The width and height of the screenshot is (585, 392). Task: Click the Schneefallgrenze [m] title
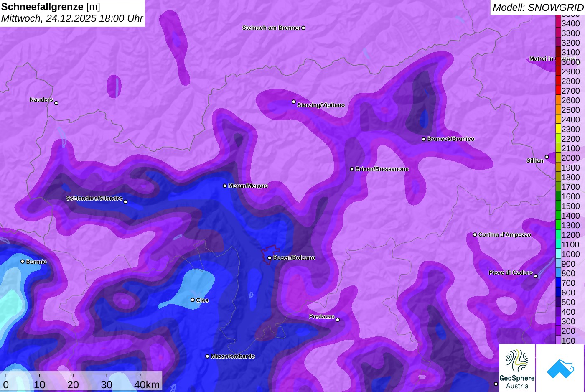[51, 7]
